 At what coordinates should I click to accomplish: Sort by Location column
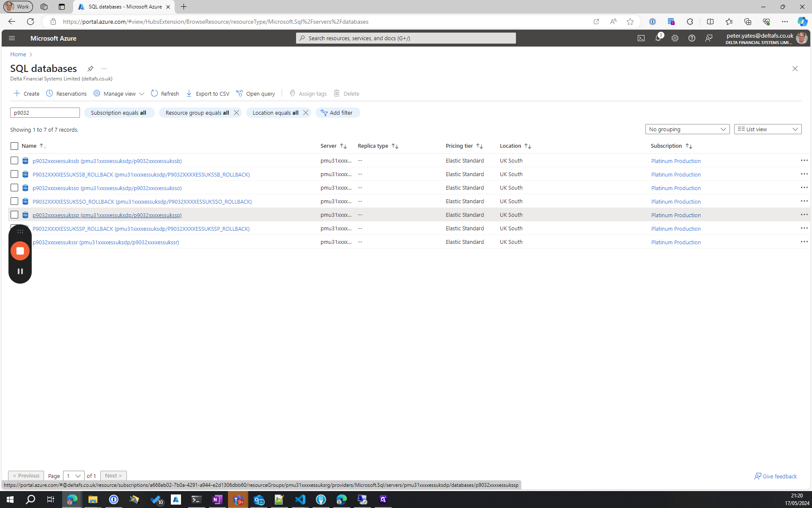[x=516, y=146]
